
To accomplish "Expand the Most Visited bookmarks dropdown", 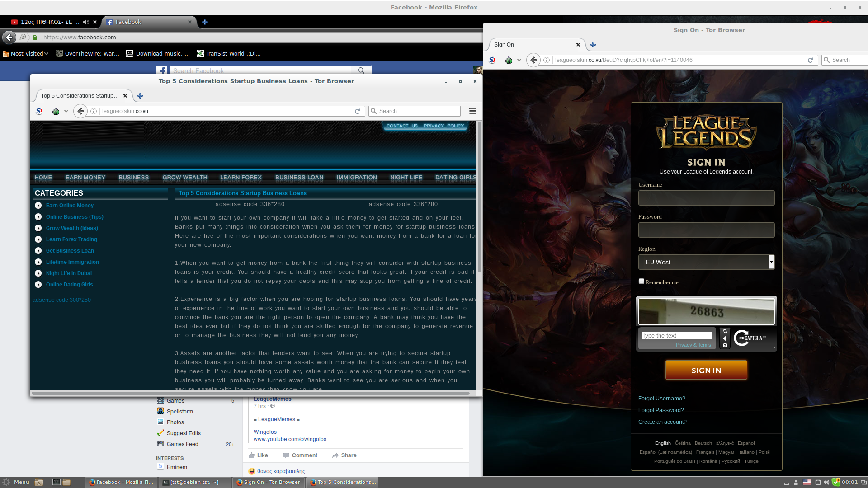I will point(26,54).
